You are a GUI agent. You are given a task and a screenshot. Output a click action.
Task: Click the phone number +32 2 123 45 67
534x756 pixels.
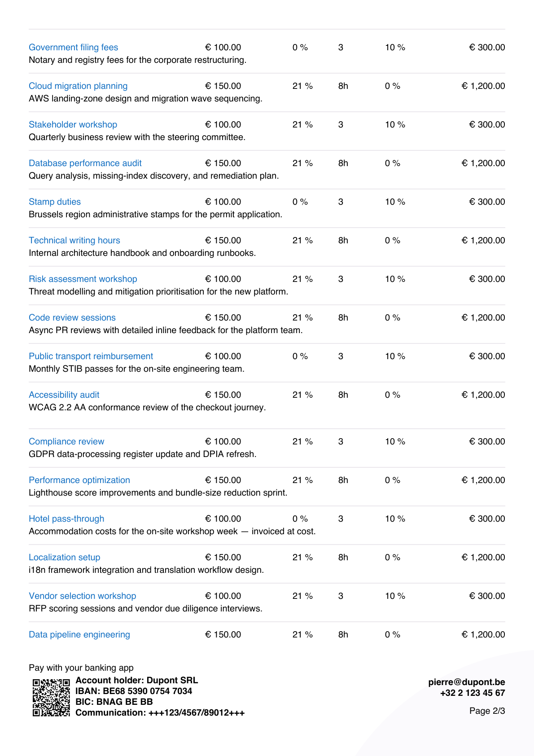[473, 693]
